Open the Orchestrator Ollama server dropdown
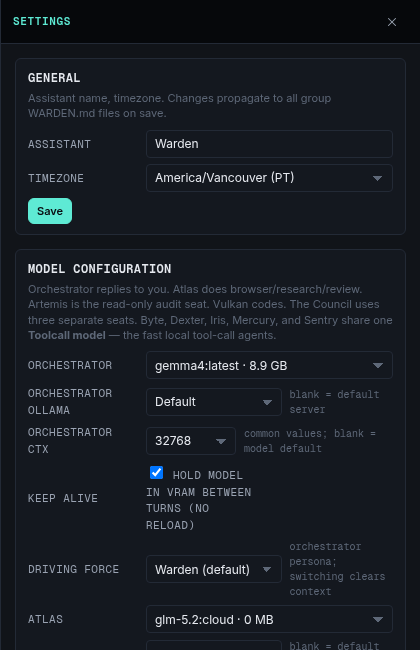This screenshot has width=420, height=650. [x=214, y=402]
